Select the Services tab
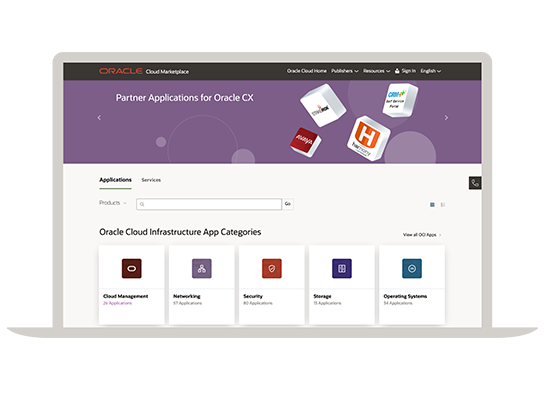544x400 pixels. click(151, 180)
